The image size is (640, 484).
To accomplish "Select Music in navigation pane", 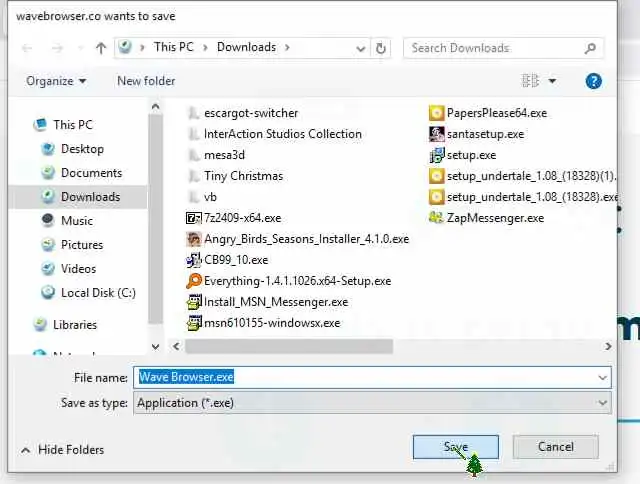I will click(x=77, y=221).
